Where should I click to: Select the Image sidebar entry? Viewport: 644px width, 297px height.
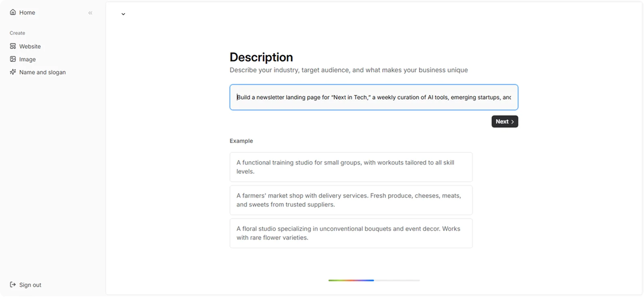point(23,59)
